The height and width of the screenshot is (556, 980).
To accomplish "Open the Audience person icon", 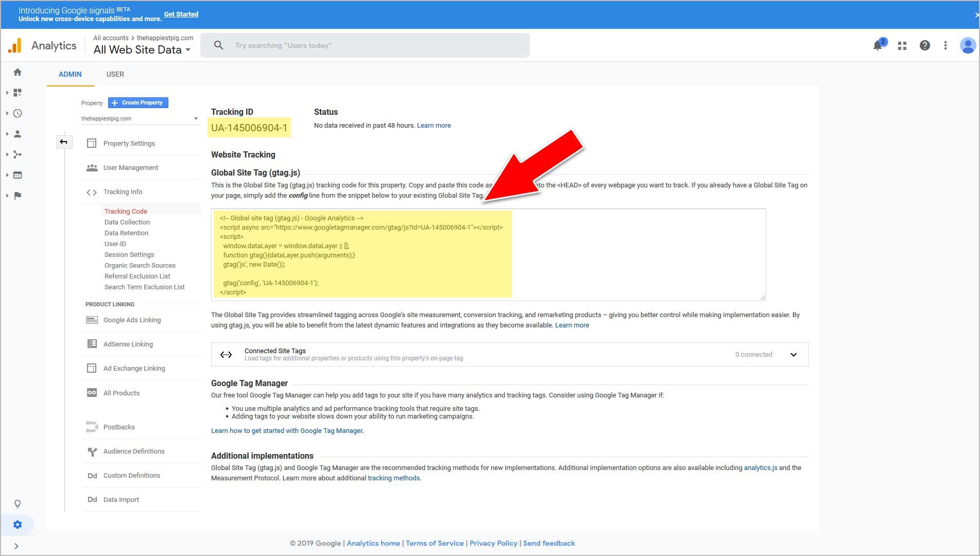I will [x=18, y=134].
